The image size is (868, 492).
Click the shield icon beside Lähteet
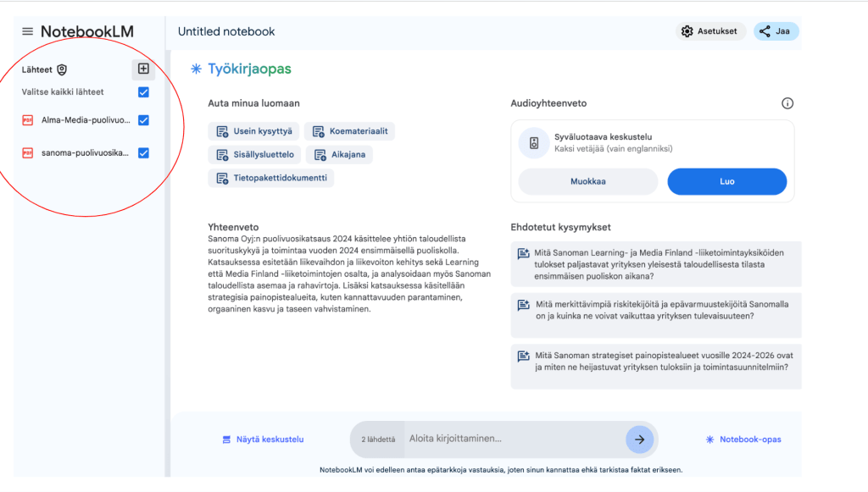point(62,70)
